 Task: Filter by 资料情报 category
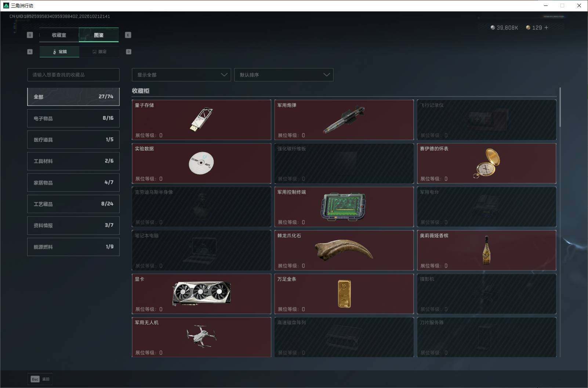pos(73,225)
